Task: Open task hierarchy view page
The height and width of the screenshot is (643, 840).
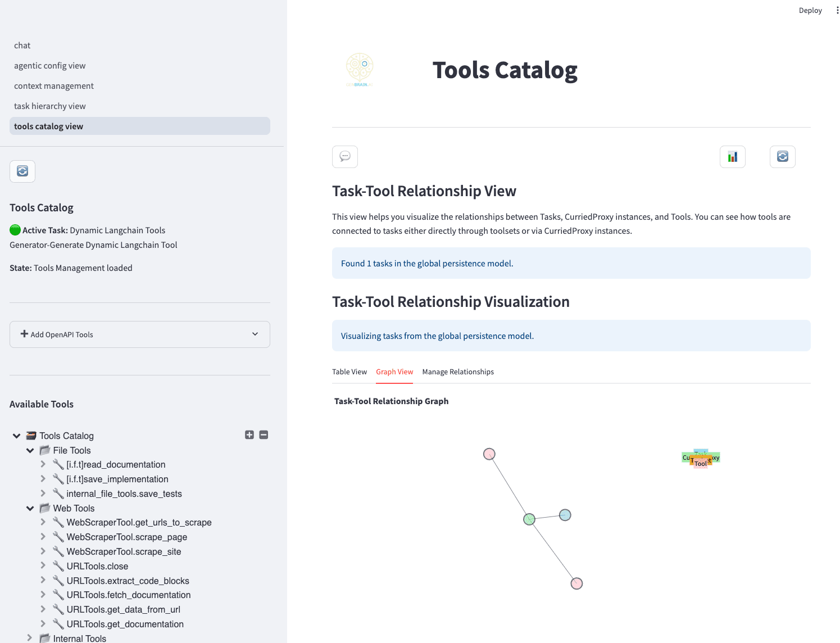Action: point(140,106)
